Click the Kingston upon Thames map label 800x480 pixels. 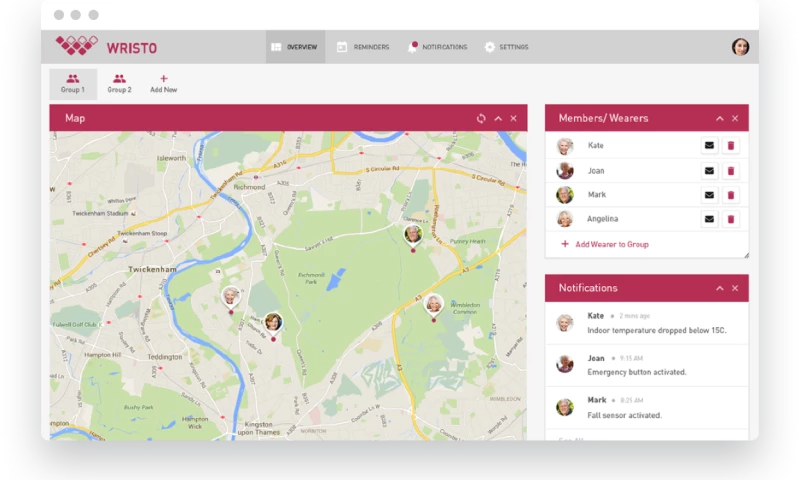pyautogui.click(x=259, y=428)
